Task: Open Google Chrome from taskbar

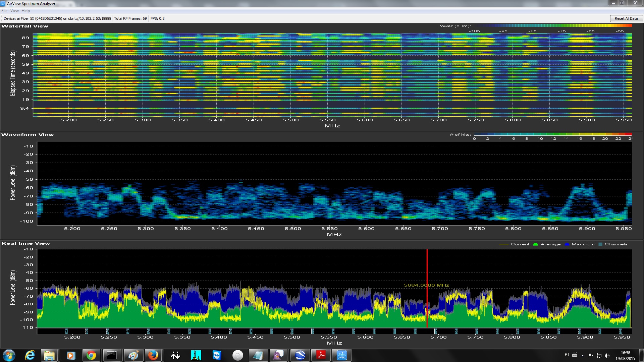Action: coord(91,355)
